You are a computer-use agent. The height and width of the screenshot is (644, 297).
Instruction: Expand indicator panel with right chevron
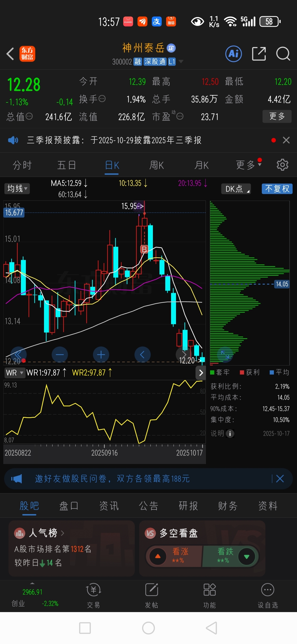(201, 373)
